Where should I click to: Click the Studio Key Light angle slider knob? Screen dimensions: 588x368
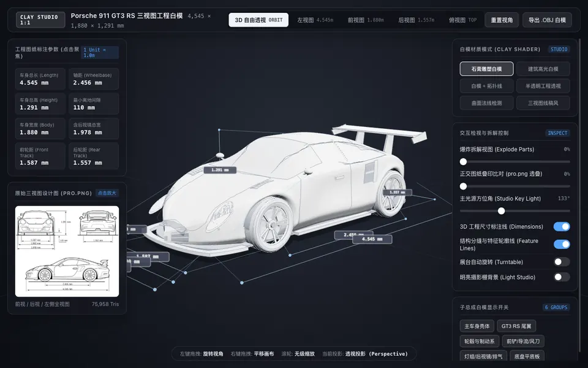pyautogui.click(x=502, y=211)
